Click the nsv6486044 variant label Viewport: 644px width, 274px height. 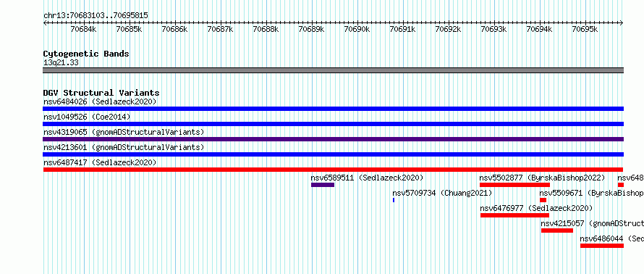[x=612, y=238]
